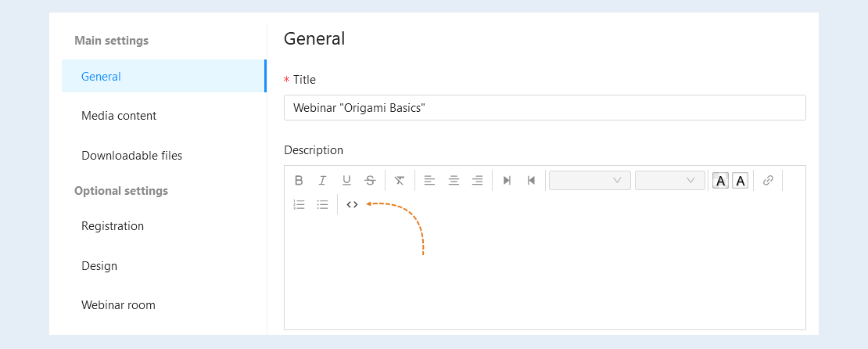The height and width of the screenshot is (349, 868).
Task: Open the source code view
Action: click(352, 204)
